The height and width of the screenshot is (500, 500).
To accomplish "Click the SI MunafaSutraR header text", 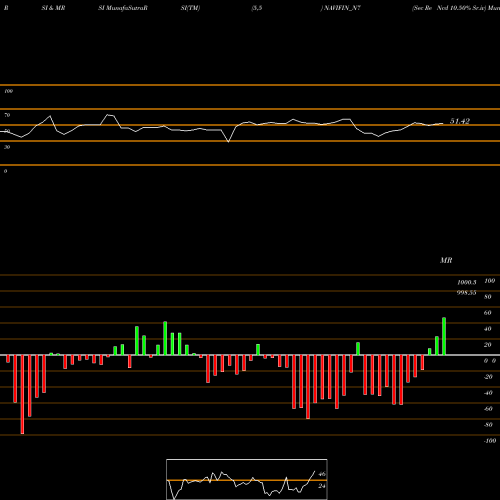I will click(x=123, y=8).
